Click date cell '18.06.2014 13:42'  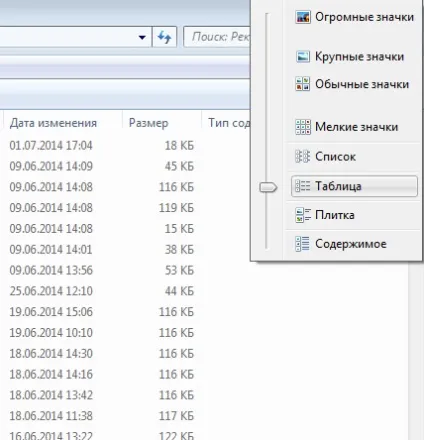coord(51,395)
